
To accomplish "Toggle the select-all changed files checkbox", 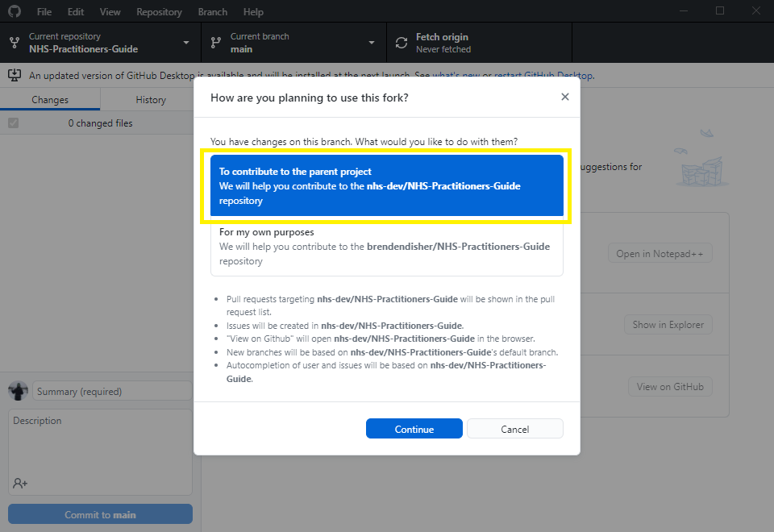I will point(14,123).
